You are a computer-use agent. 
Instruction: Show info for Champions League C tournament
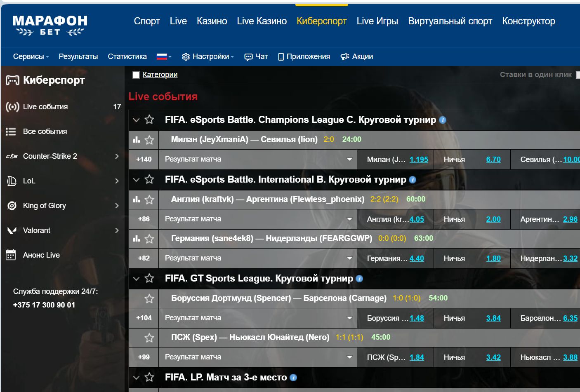point(443,120)
